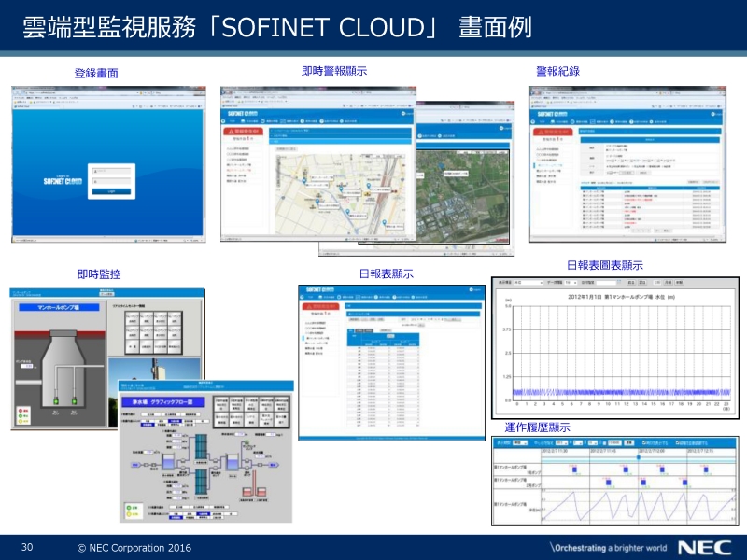Click the © NEC Corporation 2016 footer text
Screen dimensions: 747x560
[134, 548]
